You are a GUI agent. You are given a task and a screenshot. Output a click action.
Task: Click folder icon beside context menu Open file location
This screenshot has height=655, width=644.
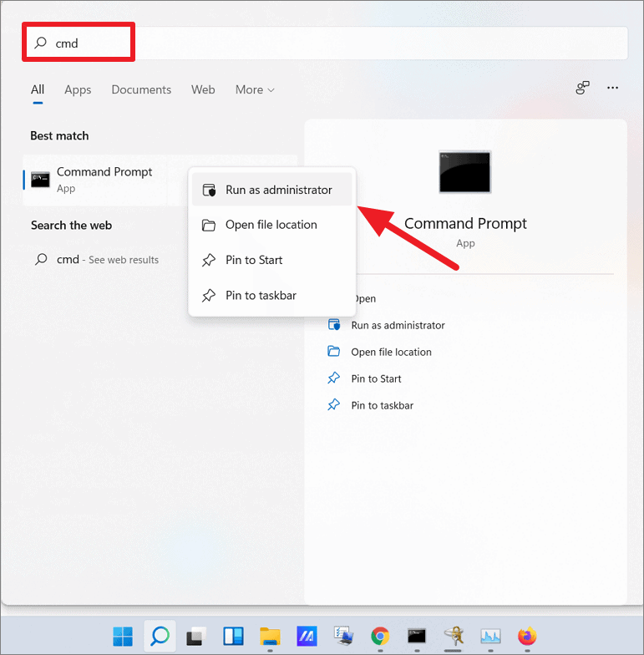click(x=209, y=226)
